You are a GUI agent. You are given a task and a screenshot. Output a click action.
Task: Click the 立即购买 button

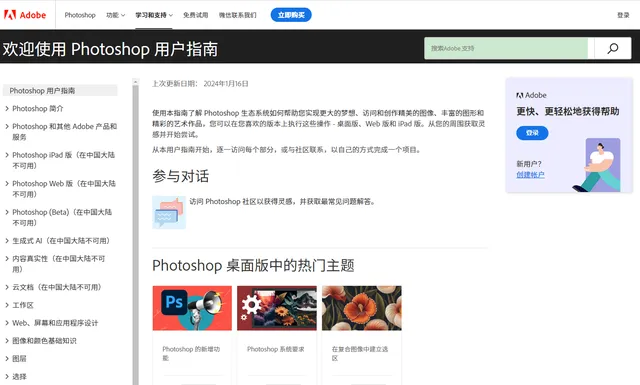coord(291,15)
